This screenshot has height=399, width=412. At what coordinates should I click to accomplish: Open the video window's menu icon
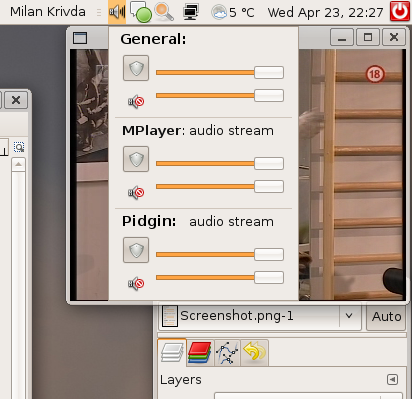pos(80,38)
